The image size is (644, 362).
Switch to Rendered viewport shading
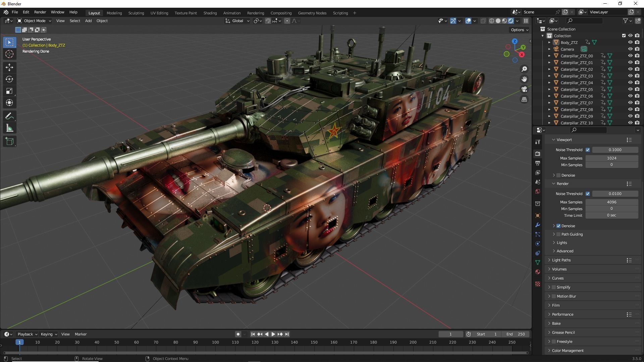511,21
